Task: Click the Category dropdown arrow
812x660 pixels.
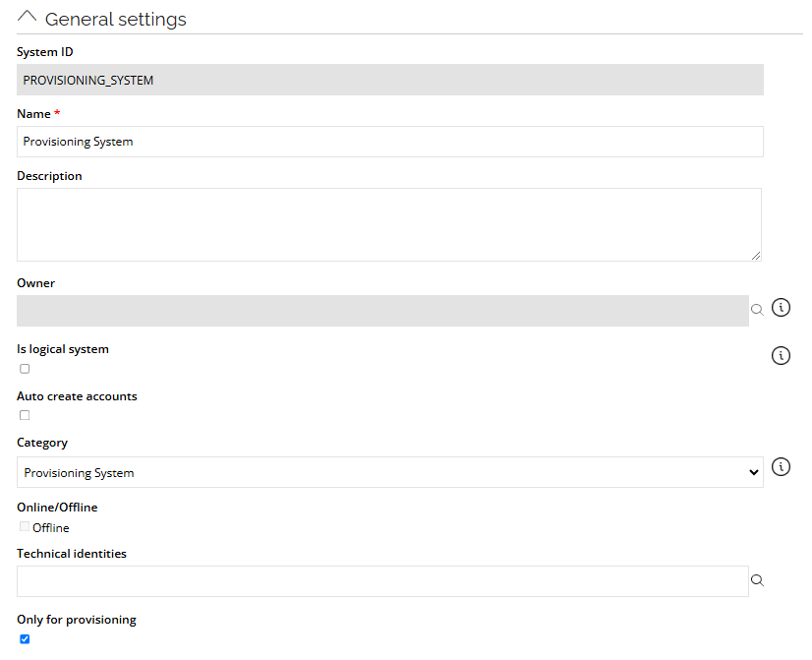Action: pos(753,472)
